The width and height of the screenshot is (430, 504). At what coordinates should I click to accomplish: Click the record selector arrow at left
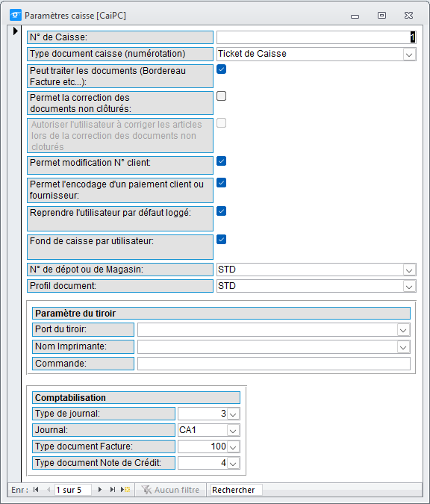[15, 31]
